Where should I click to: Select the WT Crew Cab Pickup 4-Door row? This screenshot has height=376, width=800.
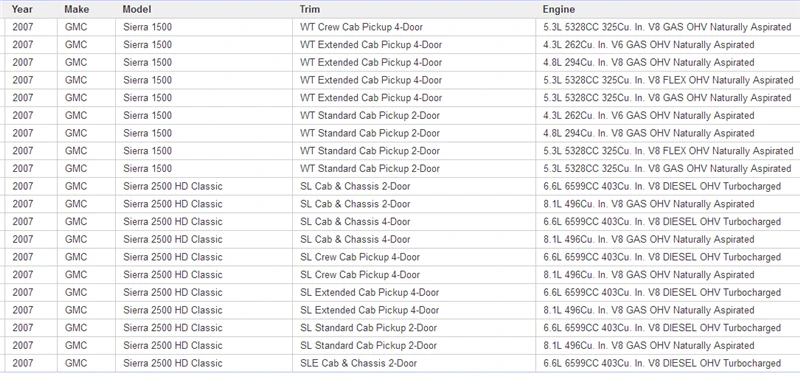tap(400, 27)
